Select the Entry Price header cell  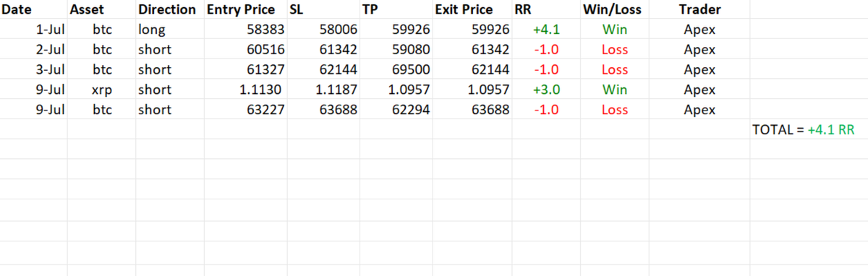pyautogui.click(x=245, y=10)
